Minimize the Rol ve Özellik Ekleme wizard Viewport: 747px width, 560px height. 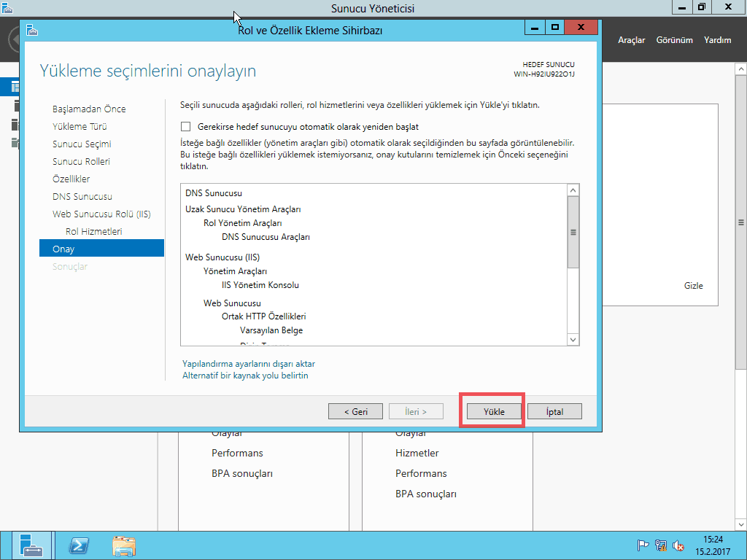coord(535,28)
